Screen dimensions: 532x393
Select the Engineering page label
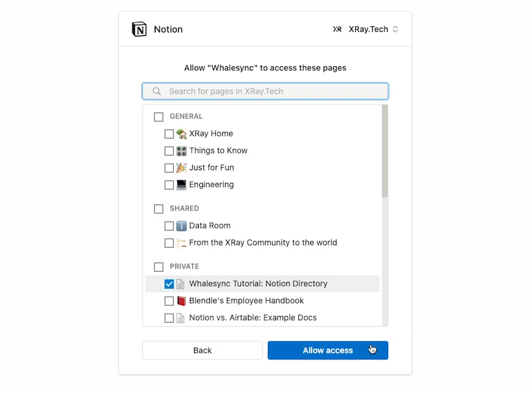pos(211,185)
